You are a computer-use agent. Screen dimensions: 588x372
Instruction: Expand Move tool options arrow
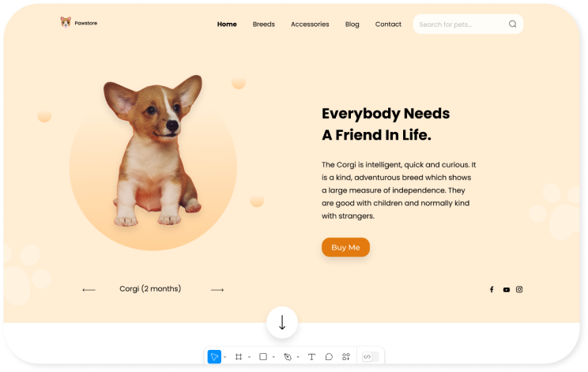coord(225,357)
